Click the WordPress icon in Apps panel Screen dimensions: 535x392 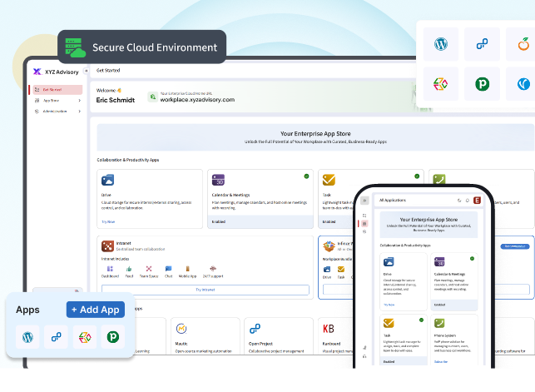[27, 337]
